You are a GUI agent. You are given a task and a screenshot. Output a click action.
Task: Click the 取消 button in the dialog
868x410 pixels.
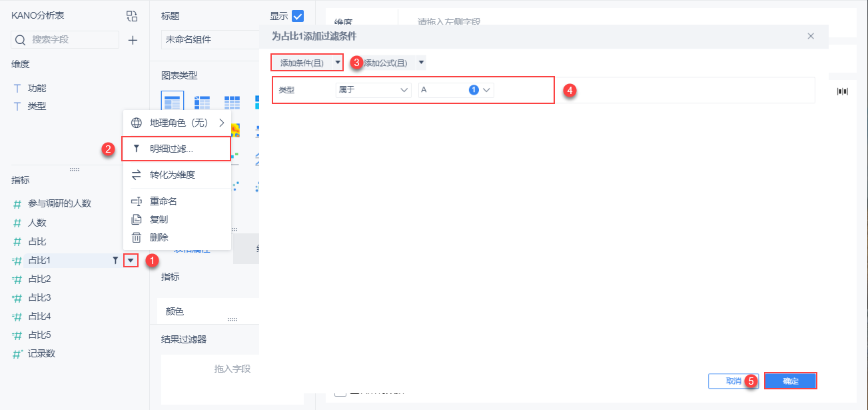click(733, 381)
